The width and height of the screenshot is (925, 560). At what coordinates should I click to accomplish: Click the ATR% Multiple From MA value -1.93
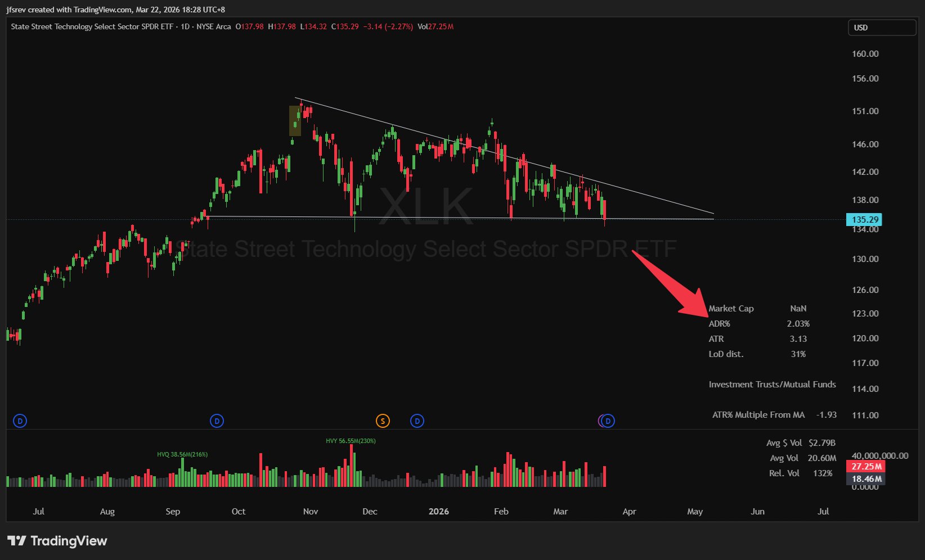[x=827, y=415]
